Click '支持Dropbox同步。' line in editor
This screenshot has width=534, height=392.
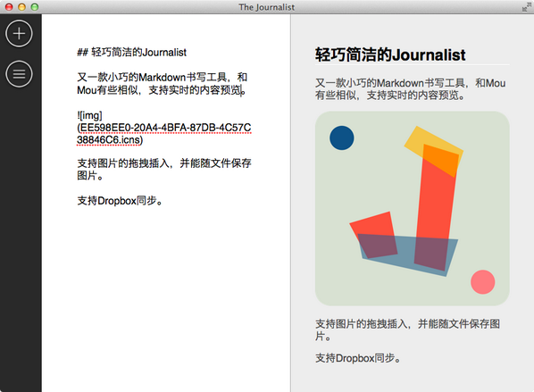(120, 201)
